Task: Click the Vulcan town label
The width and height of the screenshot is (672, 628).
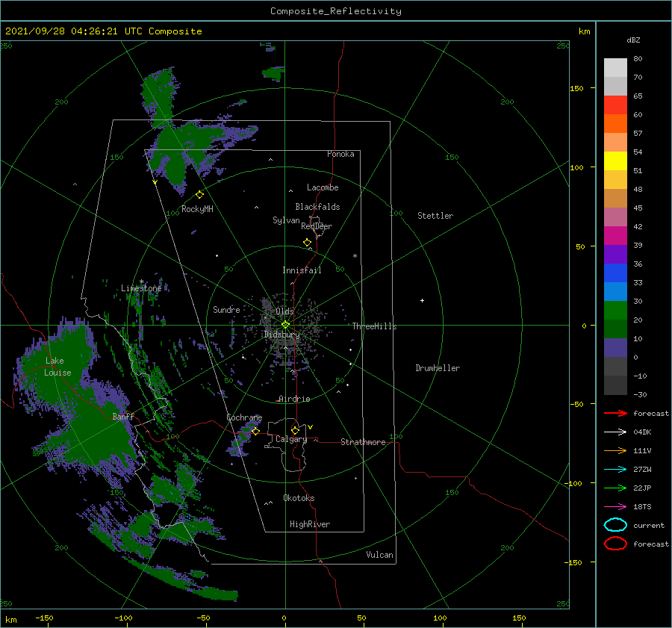Action: click(x=380, y=555)
